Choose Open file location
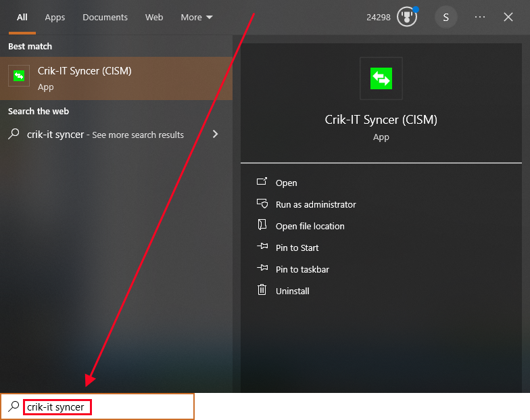 pyautogui.click(x=310, y=226)
